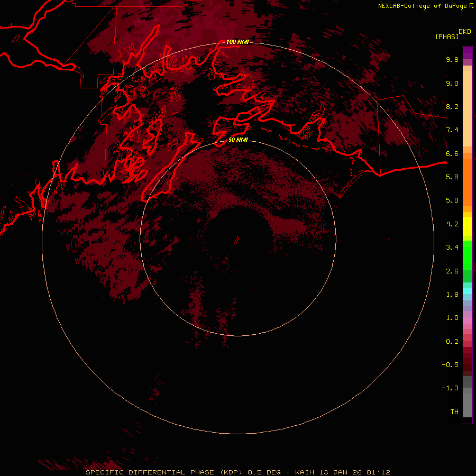Click the 5.8 legend value
476x476 pixels.
[452, 177]
